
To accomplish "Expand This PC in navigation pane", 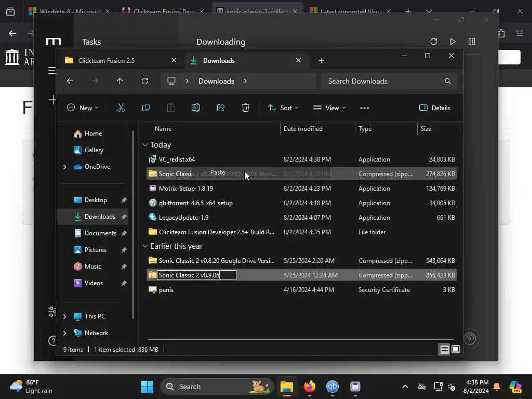I will click(x=64, y=316).
